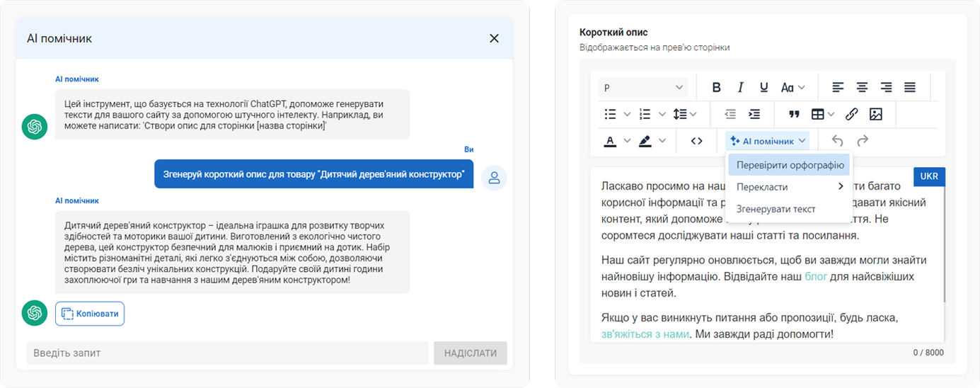This screenshot has height=388, width=980.
Task: Insert a block quote
Action: [x=793, y=114]
